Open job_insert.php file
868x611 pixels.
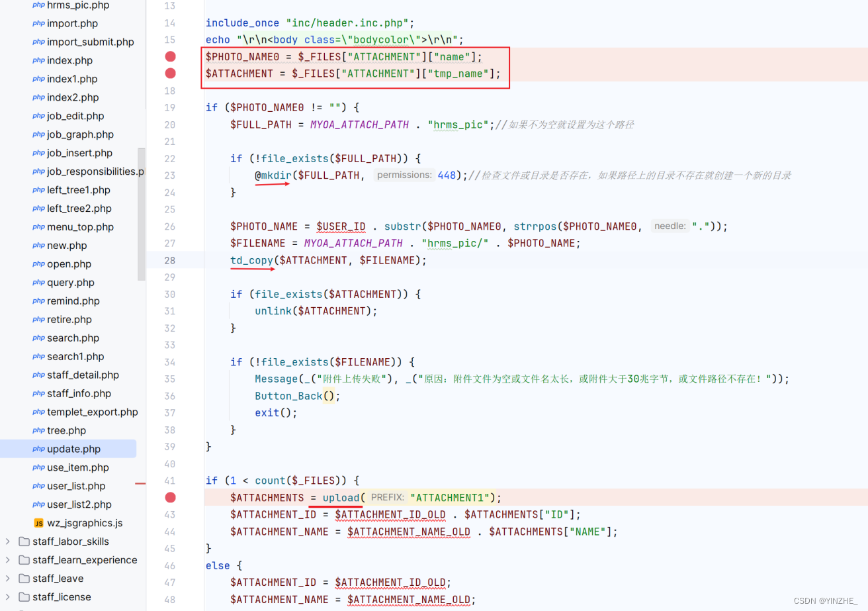pos(79,154)
